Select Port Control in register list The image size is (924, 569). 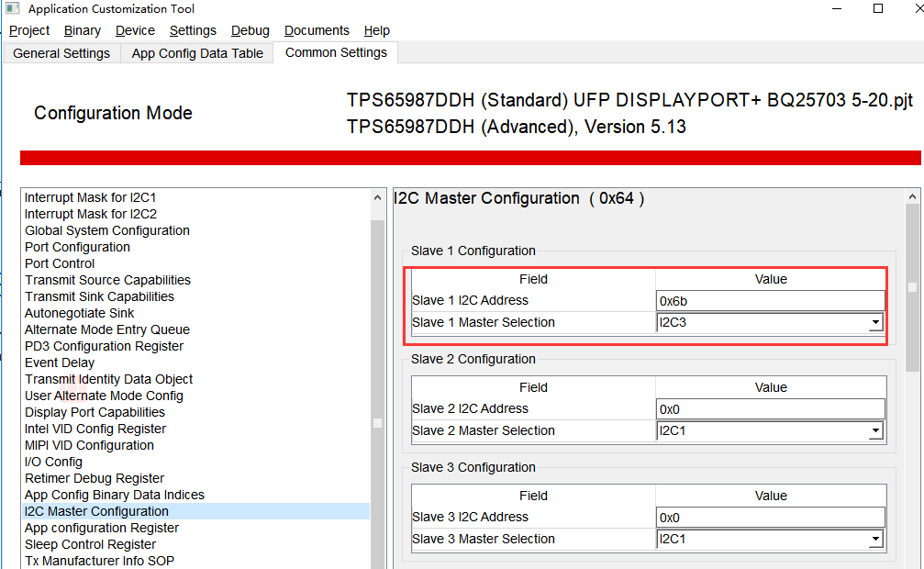click(x=195, y=263)
